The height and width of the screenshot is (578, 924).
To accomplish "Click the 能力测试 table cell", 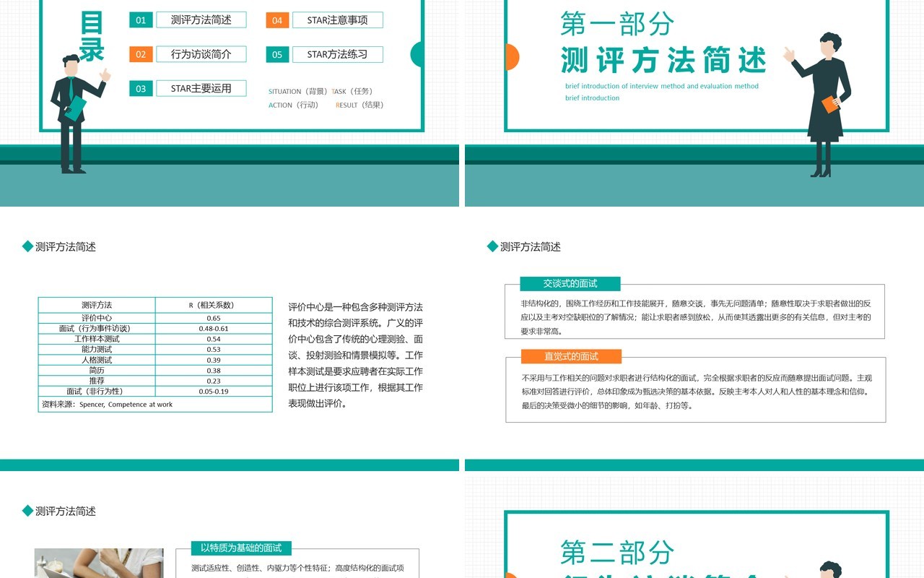I will tap(97, 349).
